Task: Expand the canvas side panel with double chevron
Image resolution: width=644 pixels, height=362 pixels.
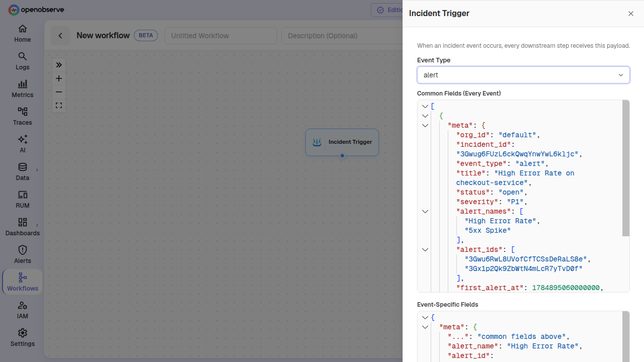Action: point(59,65)
